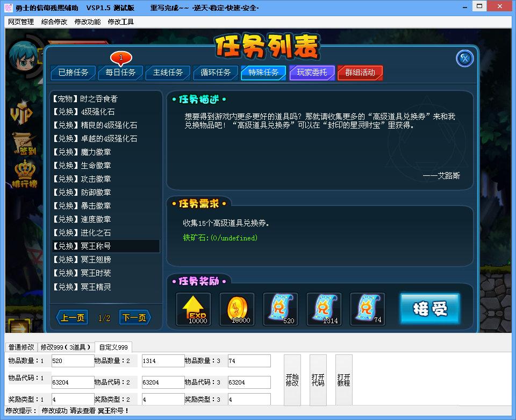This screenshot has height=420, width=516.
Task: Click the reward voucher showing 74
Action: click(368, 309)
